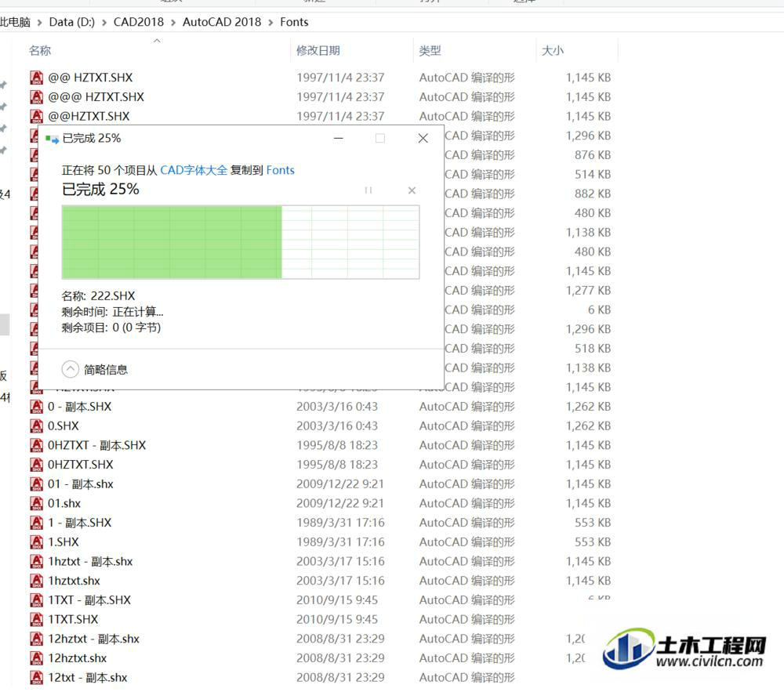
Task: Click the file icon of 01 - 副本.shx
Action: pyautogui.click(x=37, y=484)
